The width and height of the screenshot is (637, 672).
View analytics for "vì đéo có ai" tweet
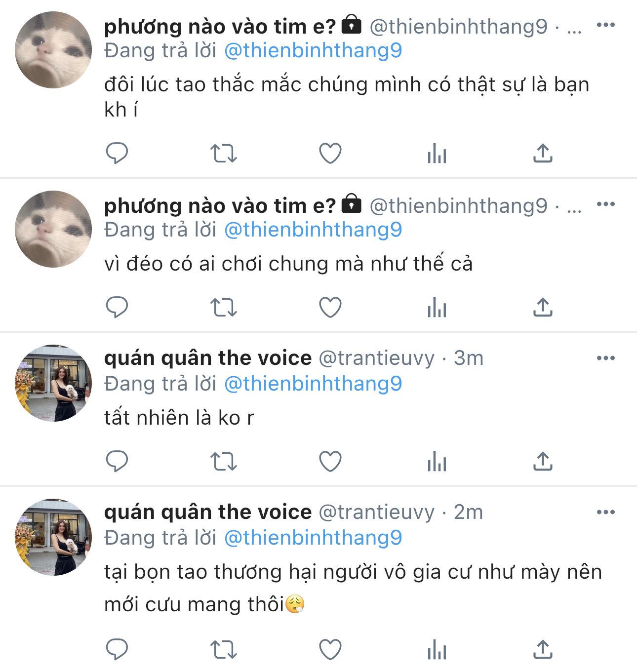pyautogui.click(x=437, y=307)
